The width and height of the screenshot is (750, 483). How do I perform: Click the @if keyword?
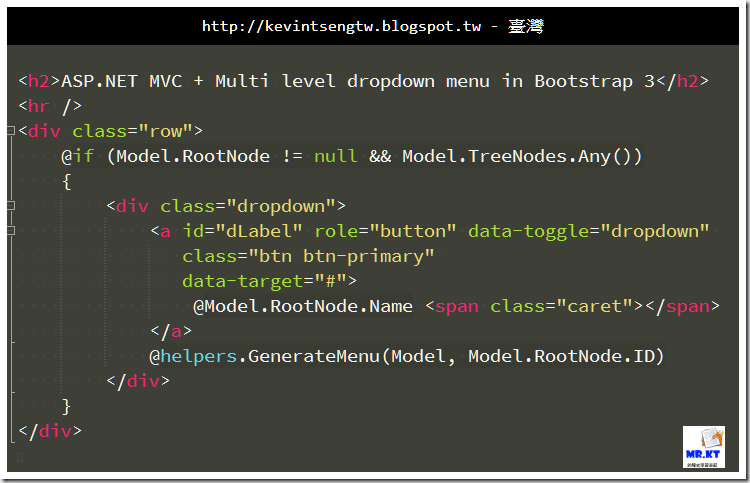point(77,156)
